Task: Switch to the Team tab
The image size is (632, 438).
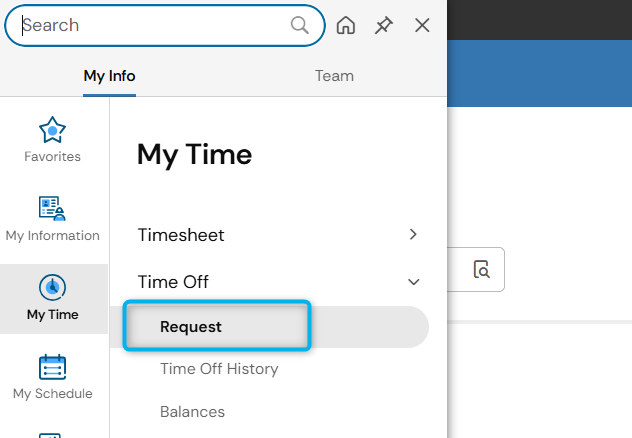Action: pyautogui.click(x=334, y=76)
